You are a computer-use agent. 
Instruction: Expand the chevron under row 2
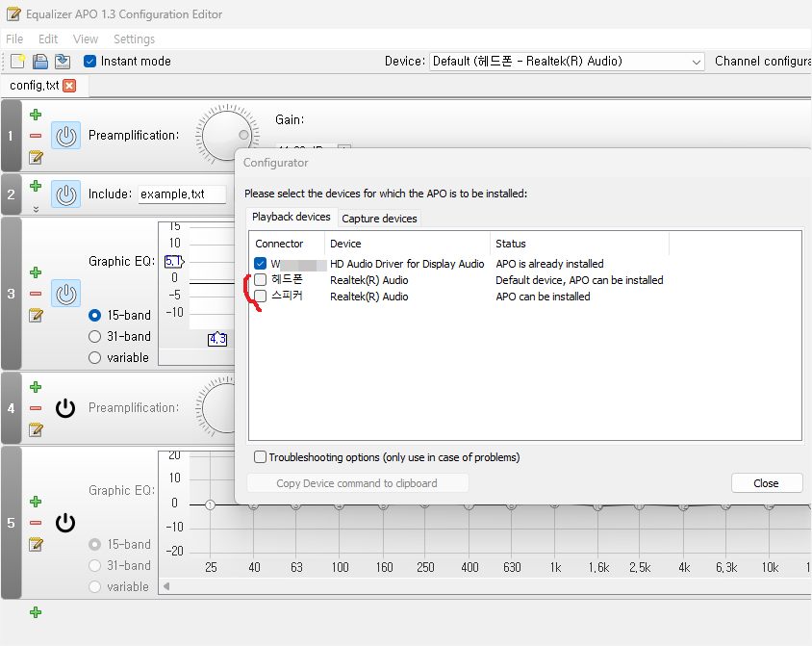coord(36,209)
